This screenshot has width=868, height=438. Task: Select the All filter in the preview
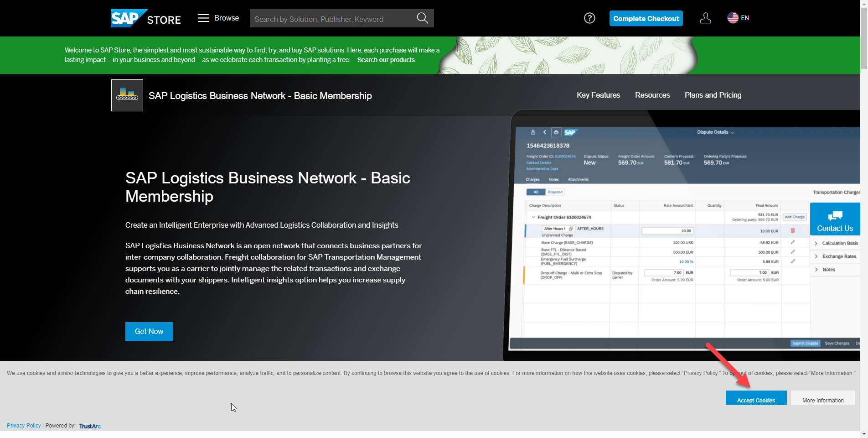(x=536, y=192)
